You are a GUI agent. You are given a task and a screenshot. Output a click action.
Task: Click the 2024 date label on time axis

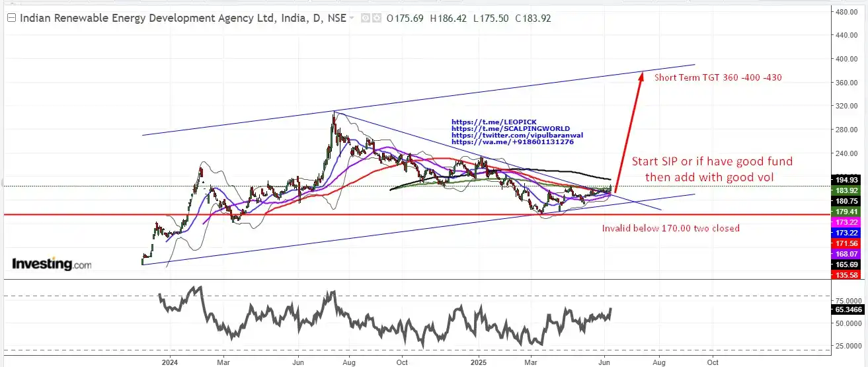[170, 362]
